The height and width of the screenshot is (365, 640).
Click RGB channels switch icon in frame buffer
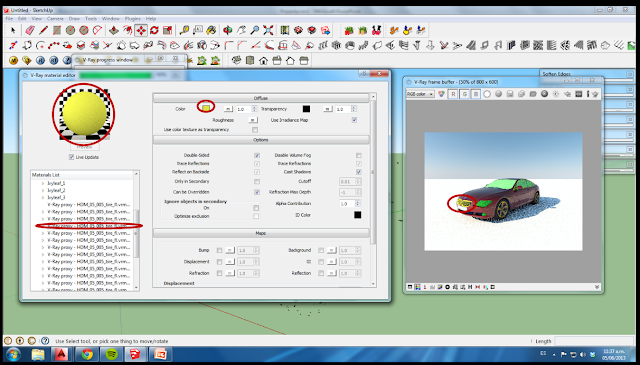[x=441, y=94]
